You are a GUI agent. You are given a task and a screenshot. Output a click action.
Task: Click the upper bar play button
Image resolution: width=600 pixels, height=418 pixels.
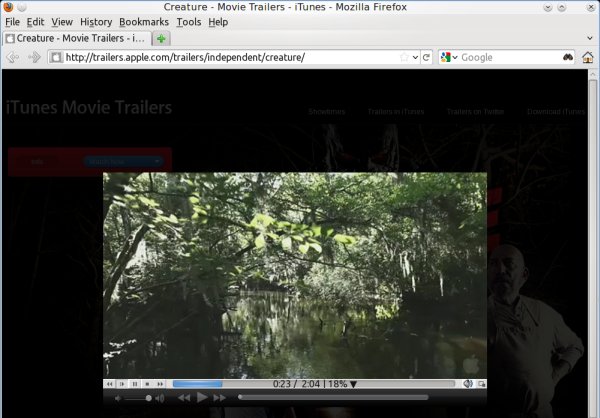tap(122, 384)
